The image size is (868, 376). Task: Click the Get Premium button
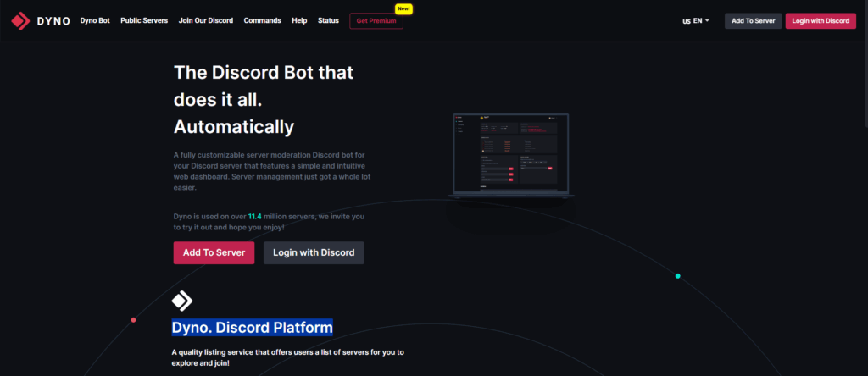(376, 21)
